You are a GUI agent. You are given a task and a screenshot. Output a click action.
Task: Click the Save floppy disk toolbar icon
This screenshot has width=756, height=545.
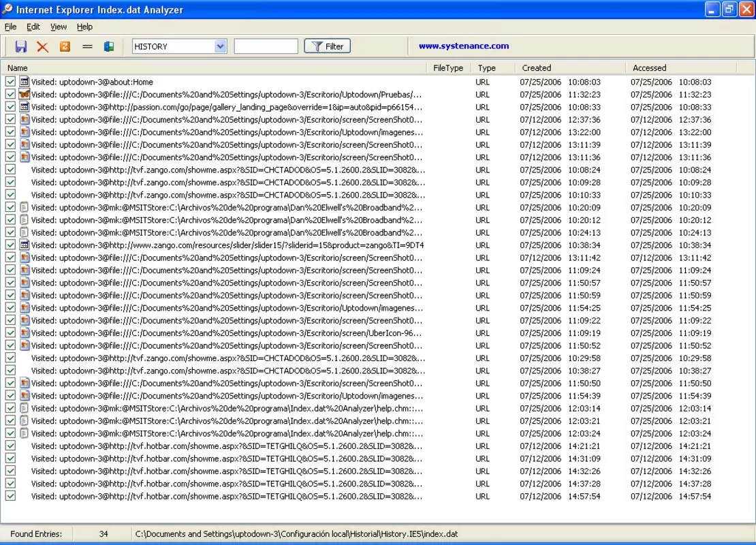click(20, 46)
